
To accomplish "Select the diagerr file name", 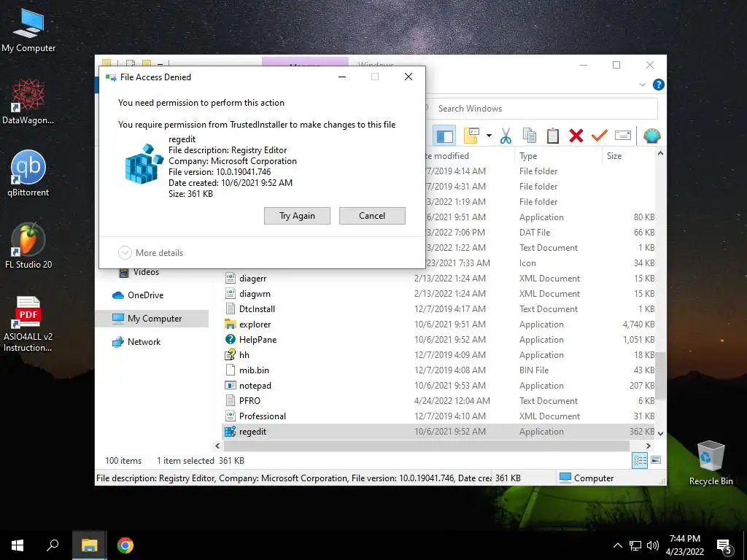I will [x=252, y=279].
